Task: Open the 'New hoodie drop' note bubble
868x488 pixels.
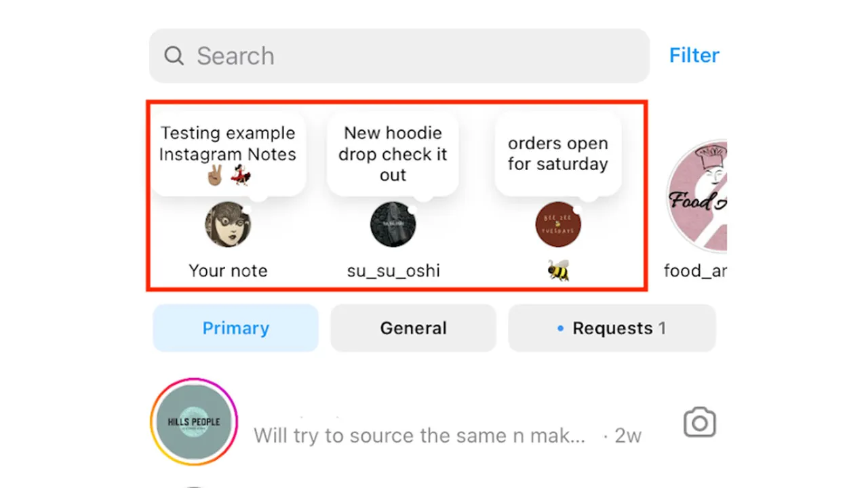Action: 393,154
